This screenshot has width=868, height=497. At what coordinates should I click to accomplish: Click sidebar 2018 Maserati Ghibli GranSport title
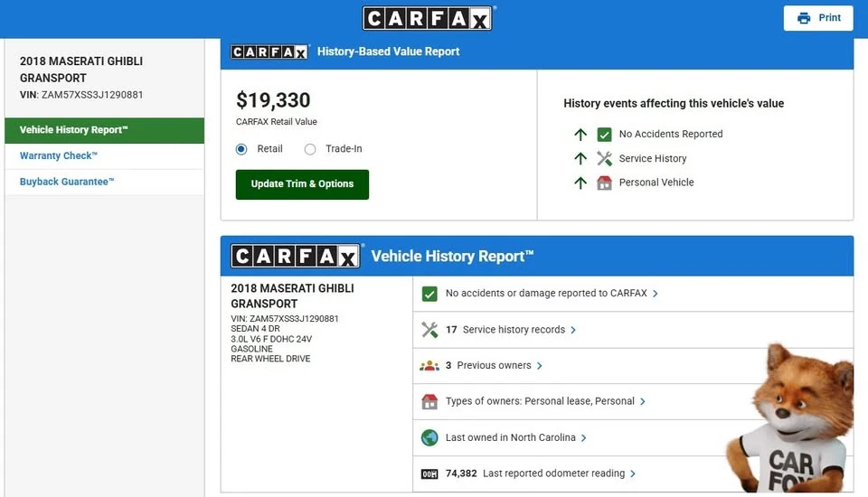click(81, 70)
